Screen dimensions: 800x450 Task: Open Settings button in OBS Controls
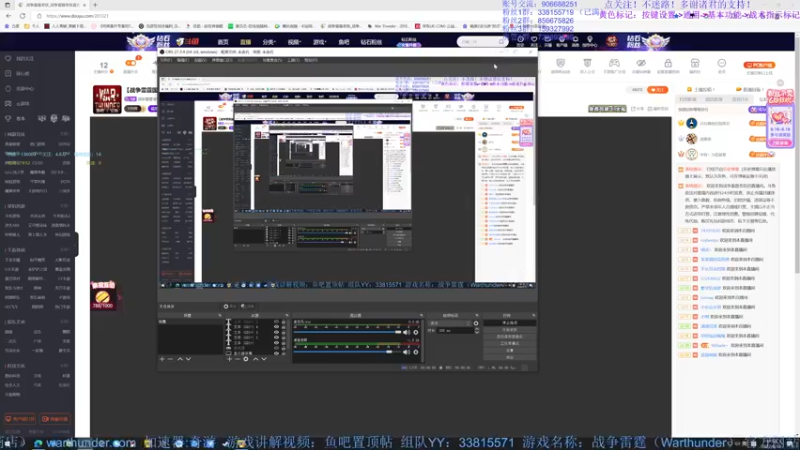[x=510, y=350]
